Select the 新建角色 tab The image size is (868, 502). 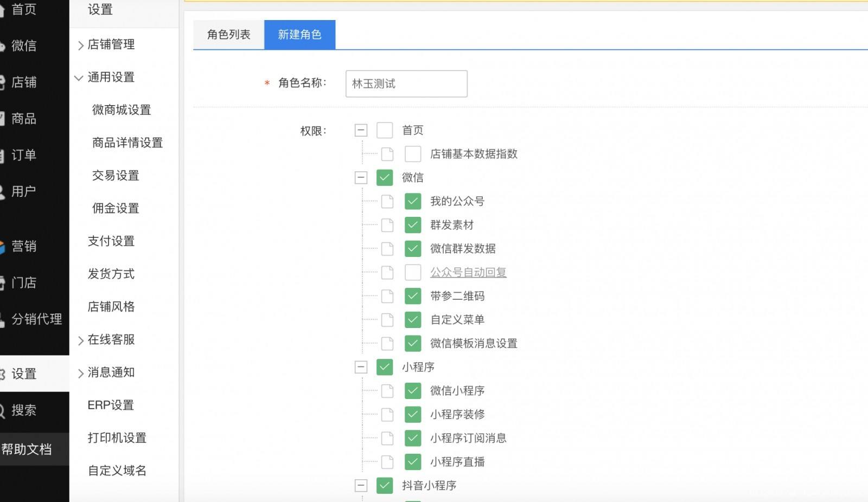click(x=300, y=35)
